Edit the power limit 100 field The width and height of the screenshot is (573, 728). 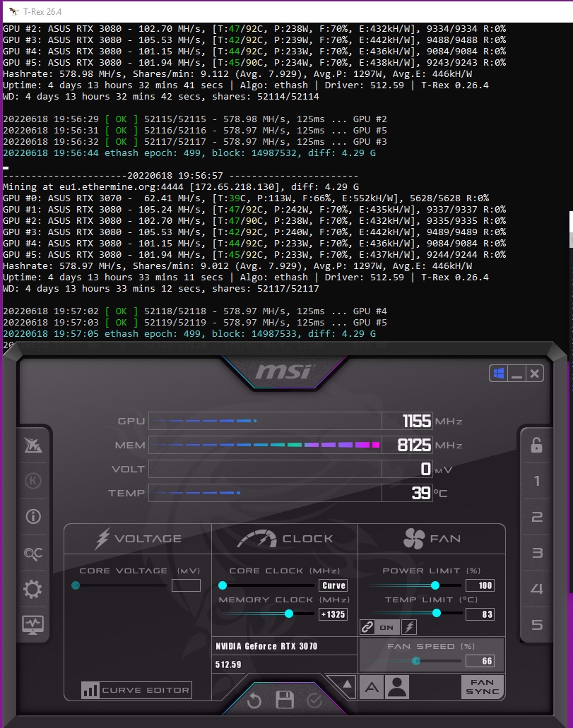(480, 585)
